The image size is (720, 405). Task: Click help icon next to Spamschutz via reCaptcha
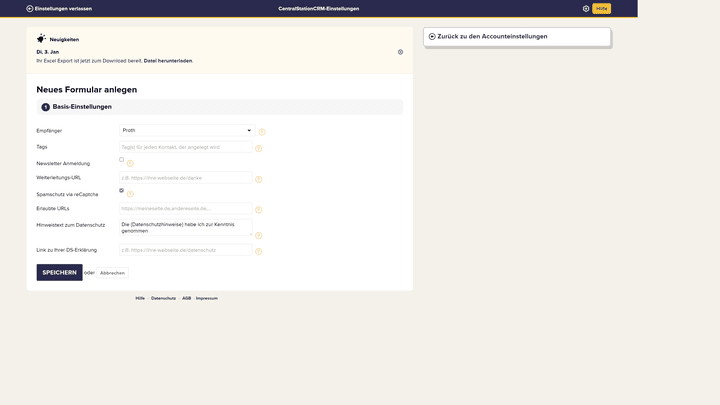pyautogui.click(x=130, y=194)
